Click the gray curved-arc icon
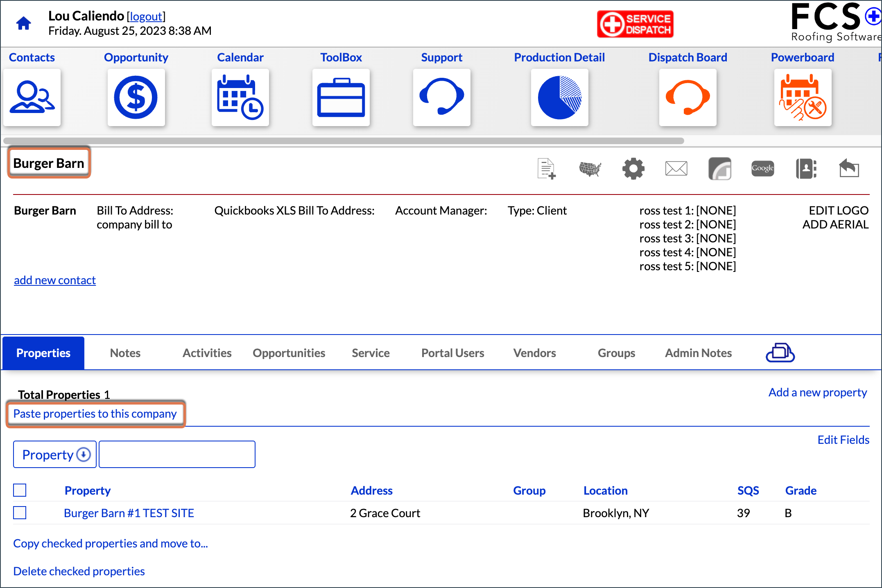The width and height of the screenshot is (882, 588). point(720,168)
